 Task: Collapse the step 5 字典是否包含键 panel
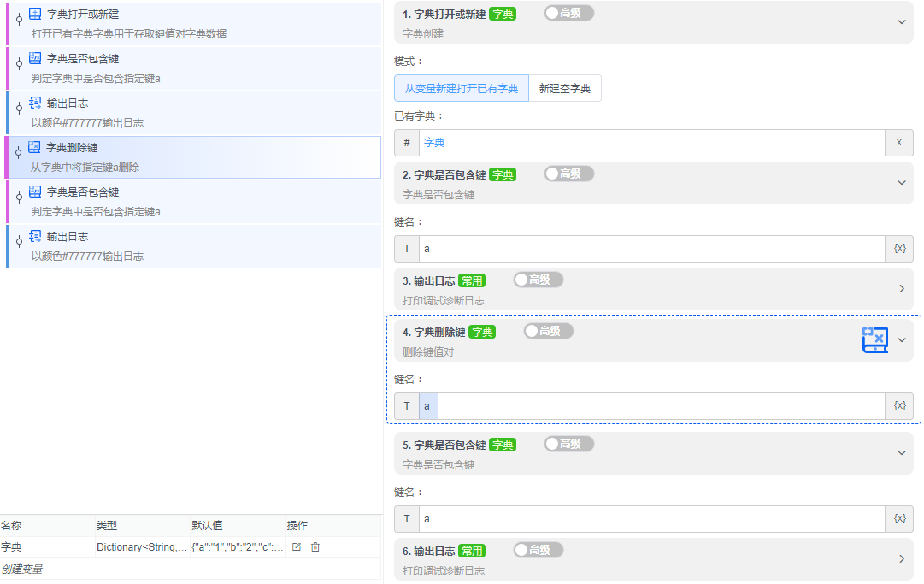point(901,453)
